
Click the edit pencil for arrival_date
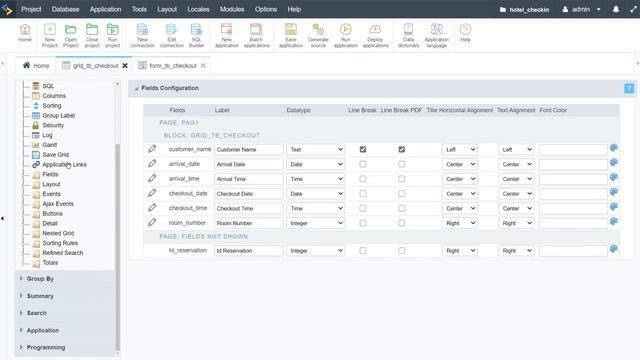point(152,164)
